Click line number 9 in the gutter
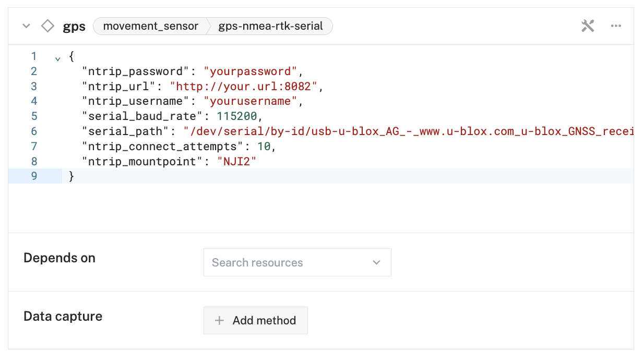The width and height of the screenshot is (643, 364). [34, 176]
